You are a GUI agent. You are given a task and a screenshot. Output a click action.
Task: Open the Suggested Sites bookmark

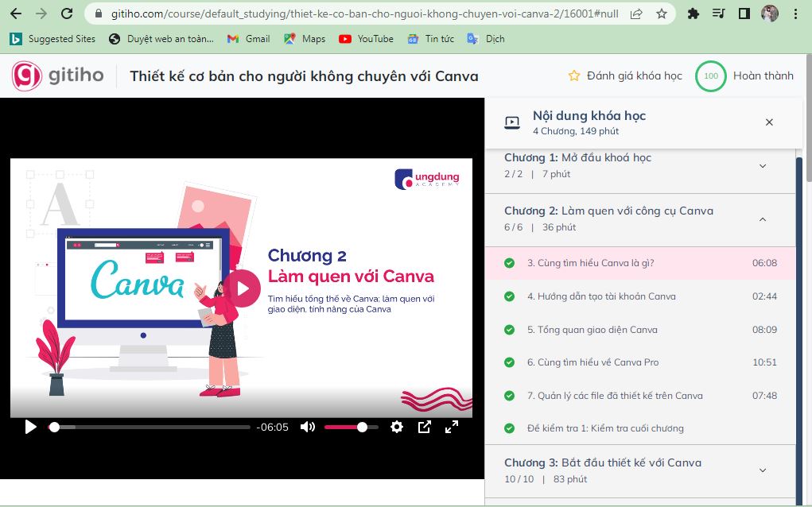(52, 39)
